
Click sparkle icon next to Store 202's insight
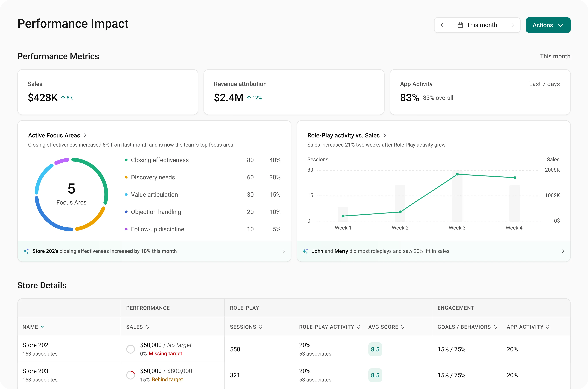(26, 251)
